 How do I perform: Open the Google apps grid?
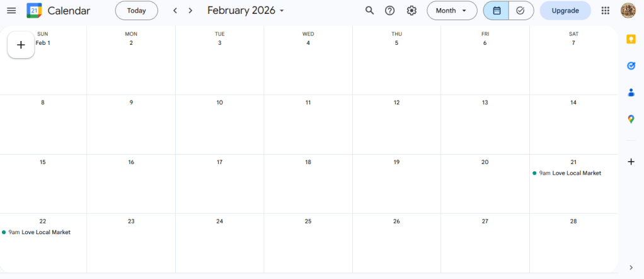click(606, 11)
